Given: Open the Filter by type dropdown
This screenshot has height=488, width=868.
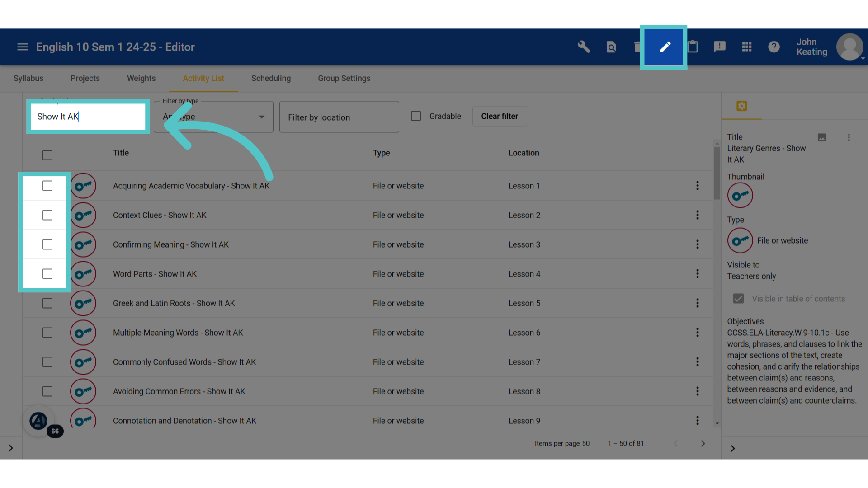Looking at the screenshot, I should pos(213,117).
